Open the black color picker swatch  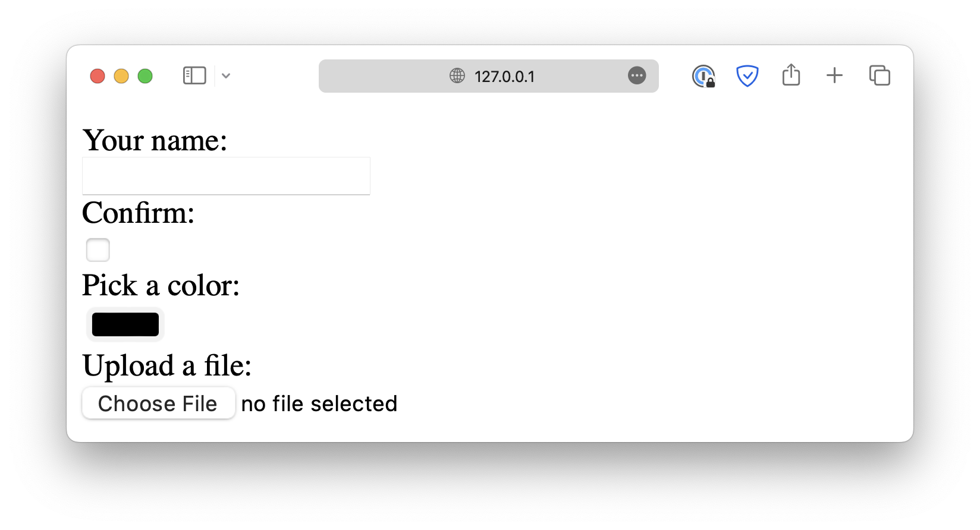click(125, 324)
